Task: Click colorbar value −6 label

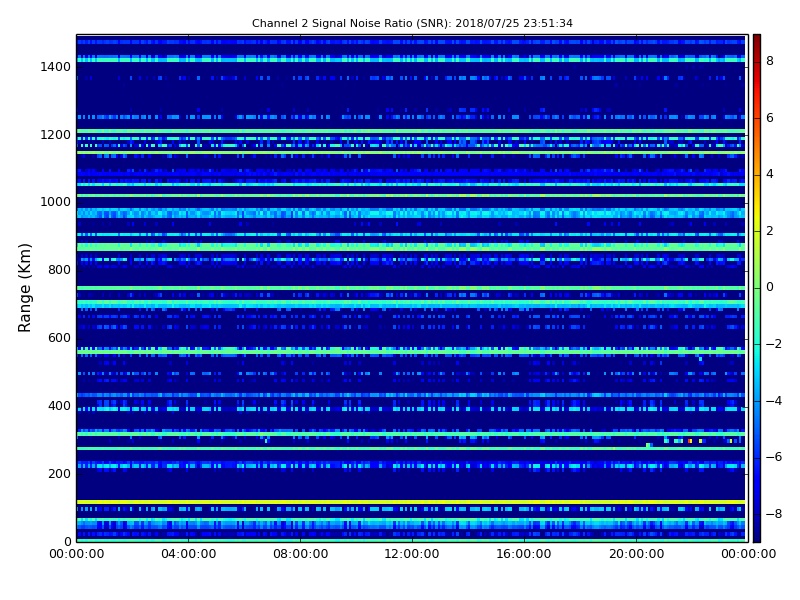Action: pos(774,457)
